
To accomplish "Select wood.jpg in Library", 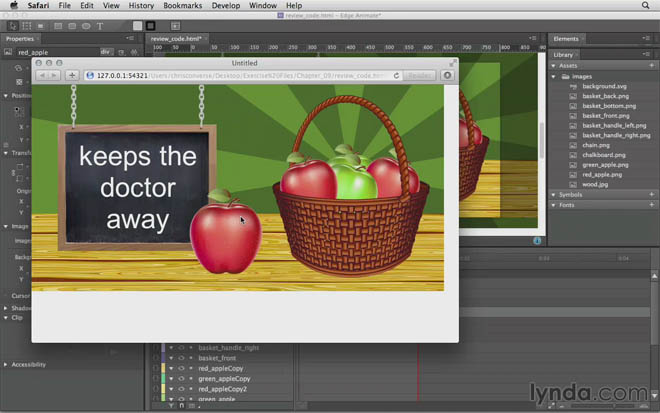I will (595, 184).
